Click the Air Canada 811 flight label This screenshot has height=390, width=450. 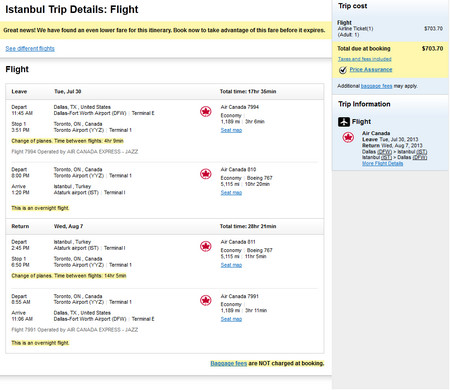coord(238,242)
